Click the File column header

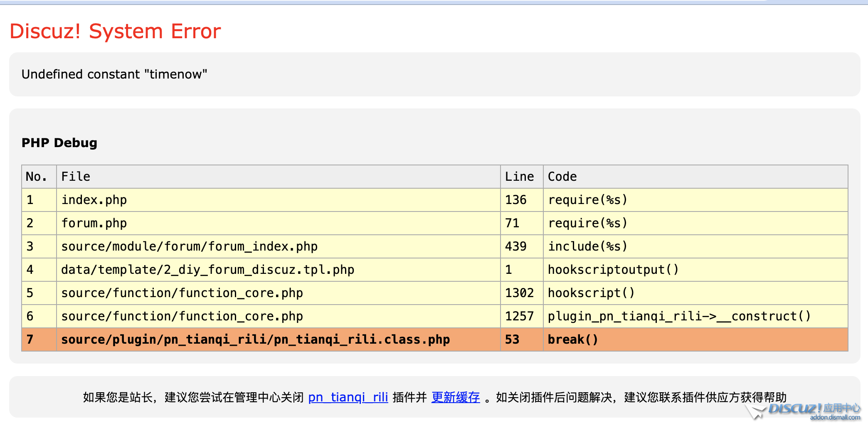[76, 177]
